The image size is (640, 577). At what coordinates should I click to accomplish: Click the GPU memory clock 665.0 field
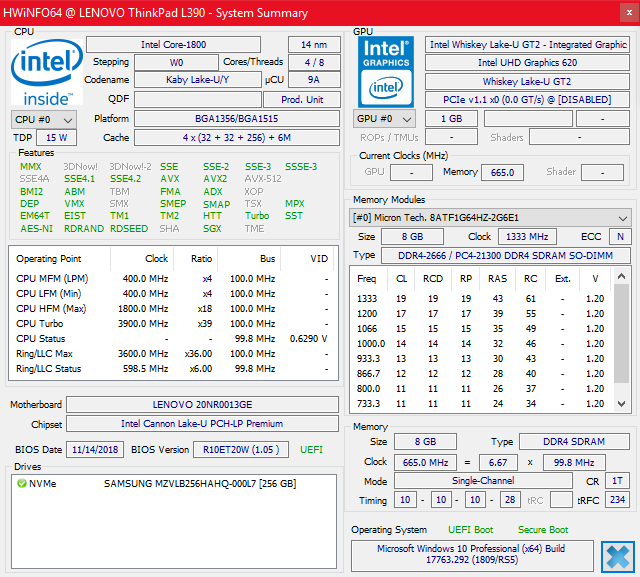(502, 172)
